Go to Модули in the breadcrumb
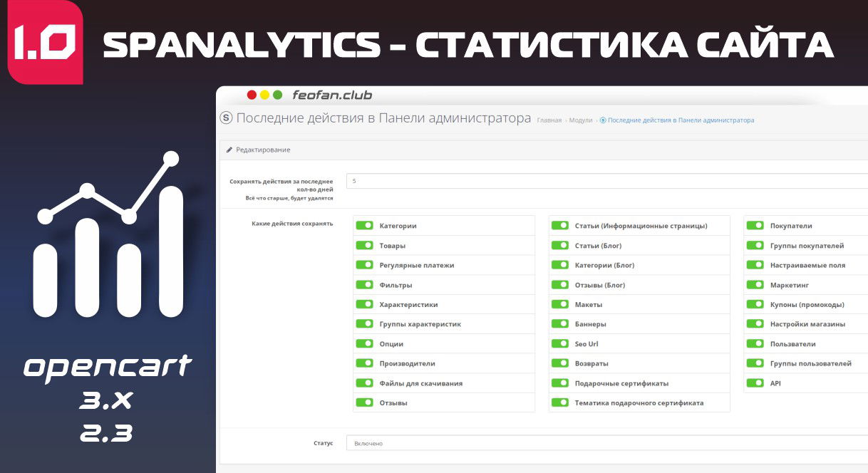The width and height of the screenshot is (868, 473). point(580,120)
